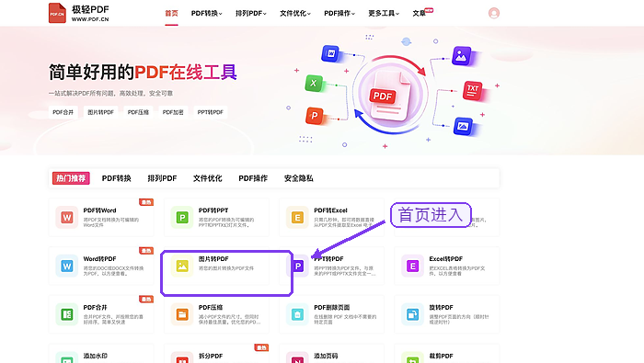The height and width of the screenshot is (363, 644).
Task: Click the PDF压缩 orange icon
Action: [x=182, y=314]
